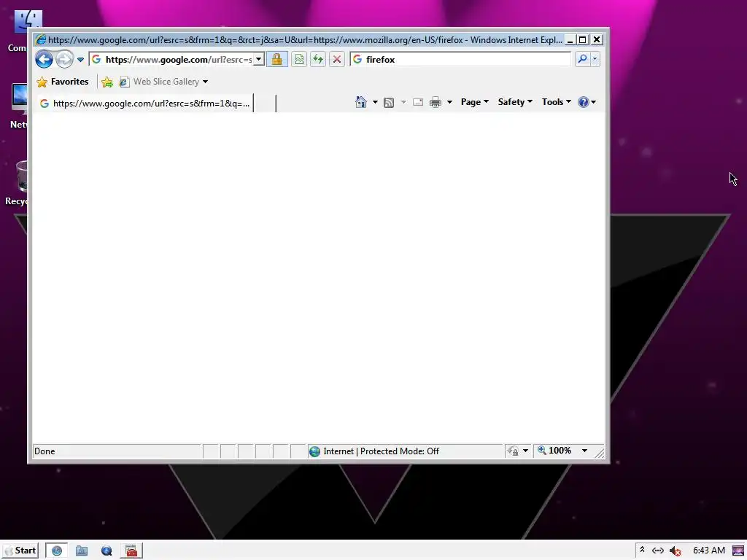Expand the Web Slice Gallery dropdown arrow
Image resolution: width=747 pixels, height=560 pixels.
[205, 82]
